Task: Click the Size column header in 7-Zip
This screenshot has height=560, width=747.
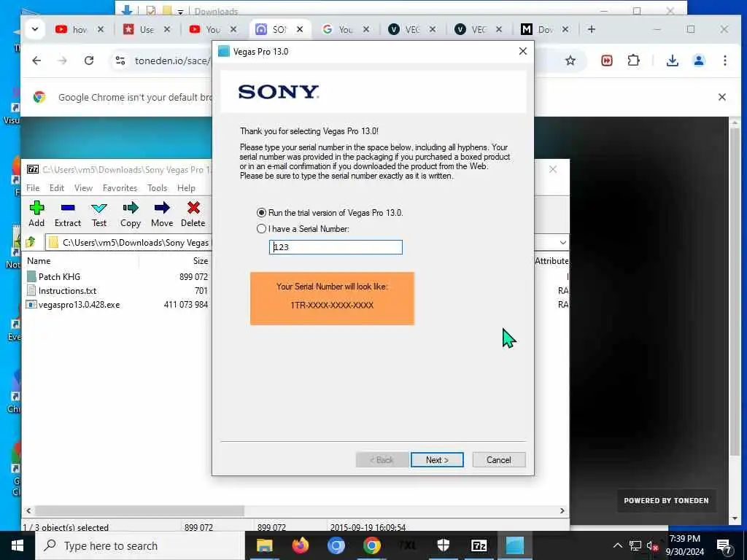Action: [200, 261]
